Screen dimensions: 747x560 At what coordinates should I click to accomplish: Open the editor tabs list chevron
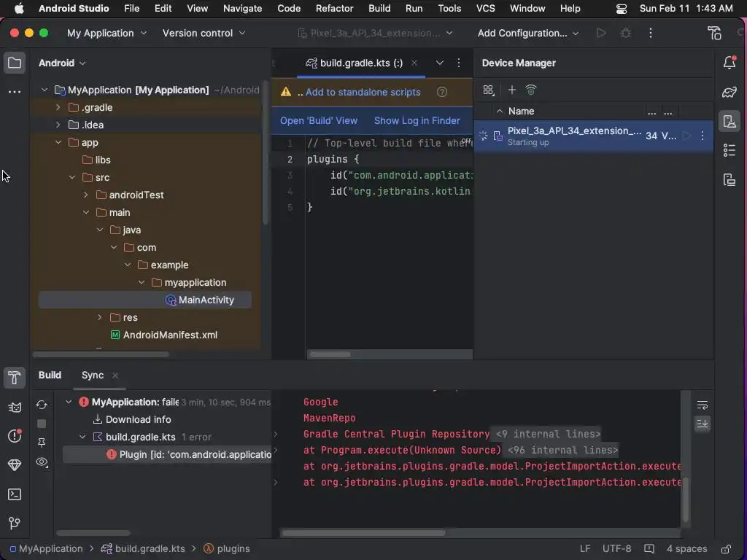[440, 63]
